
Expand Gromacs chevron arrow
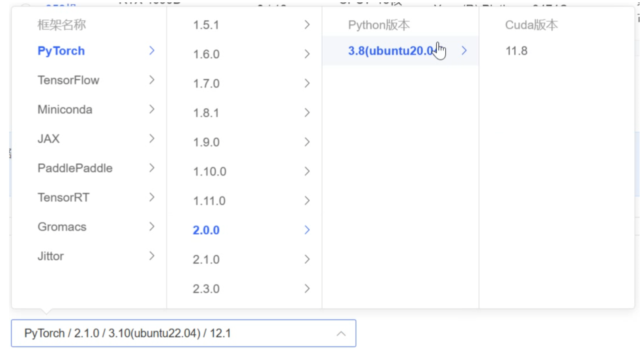point(152,226)
